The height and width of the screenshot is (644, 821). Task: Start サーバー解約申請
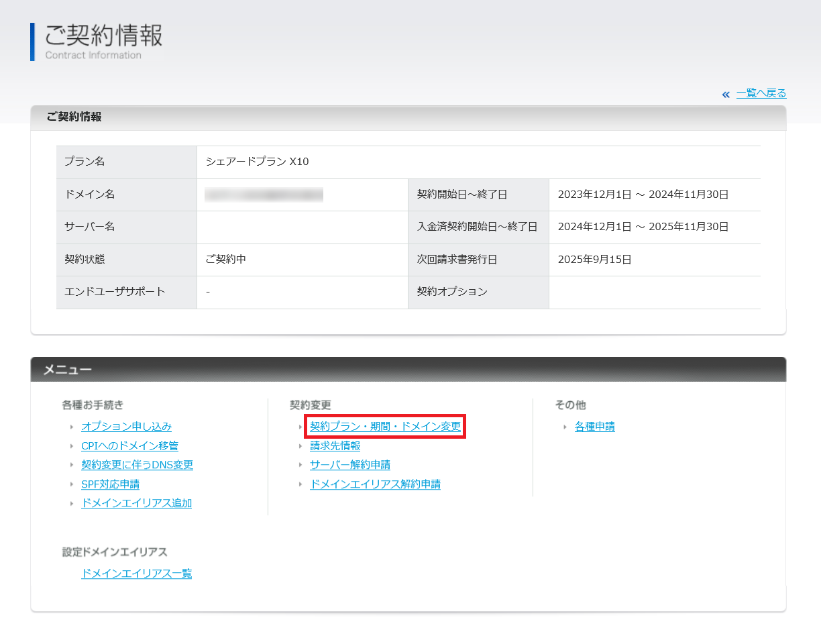pyautogui.click(x=349, y=465)
